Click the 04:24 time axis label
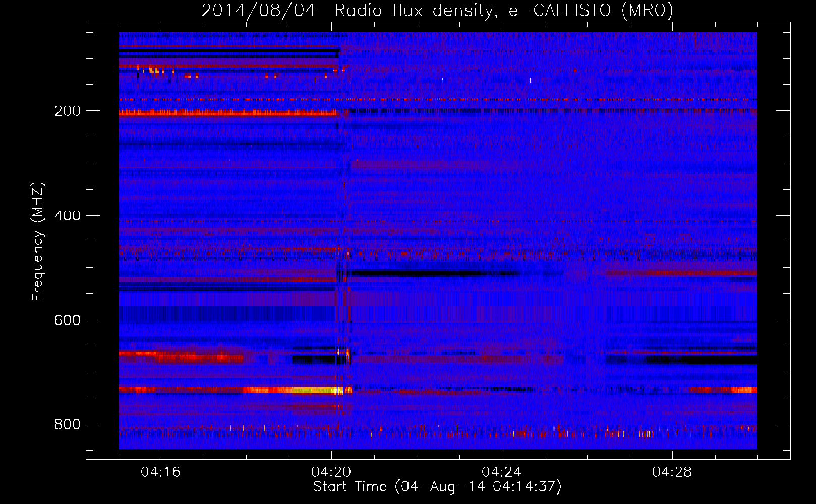 pos(502,472)
